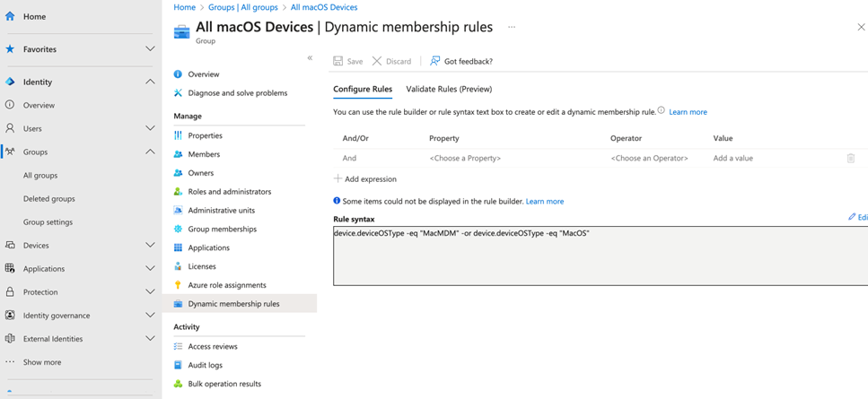868x399 pixels.
Task: Open the Choose an Operator dropdown
Action: (649, 158)
